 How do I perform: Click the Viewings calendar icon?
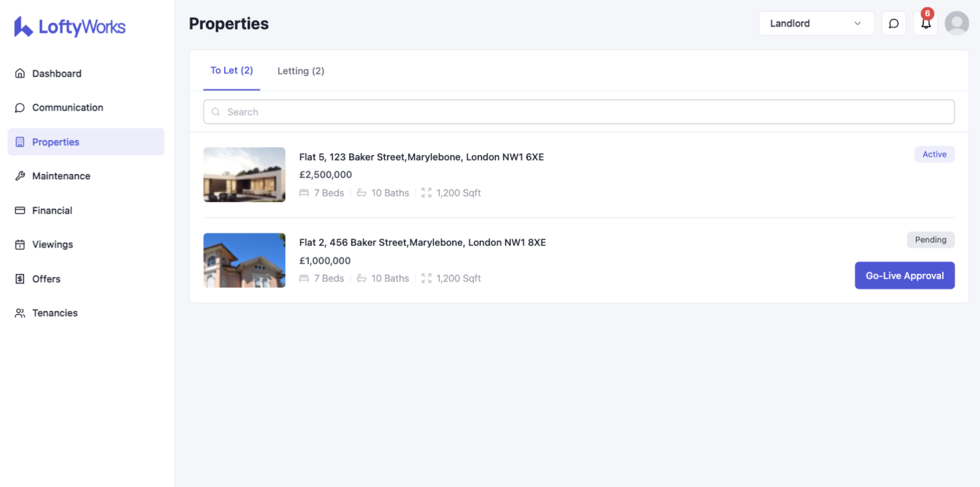(20, 245)
